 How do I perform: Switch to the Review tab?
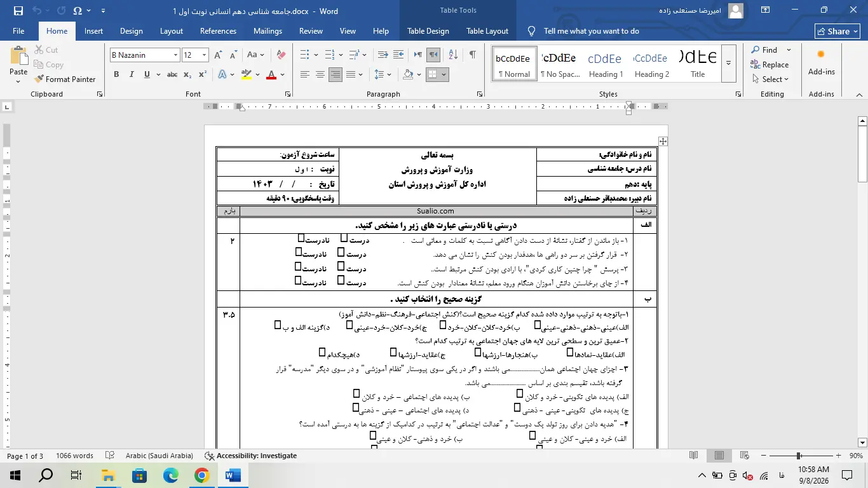click(311, 31)
